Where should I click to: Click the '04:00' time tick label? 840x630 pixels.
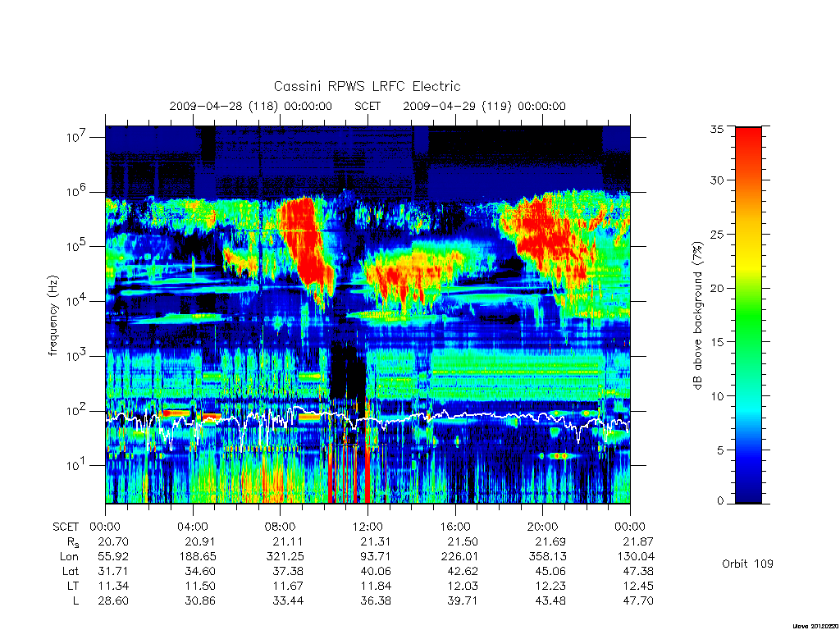click(193, 527)
